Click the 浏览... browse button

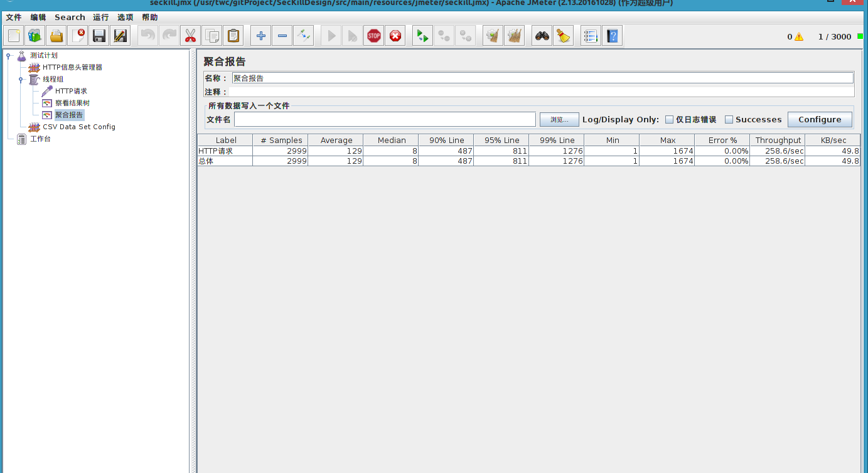(559, 119)
